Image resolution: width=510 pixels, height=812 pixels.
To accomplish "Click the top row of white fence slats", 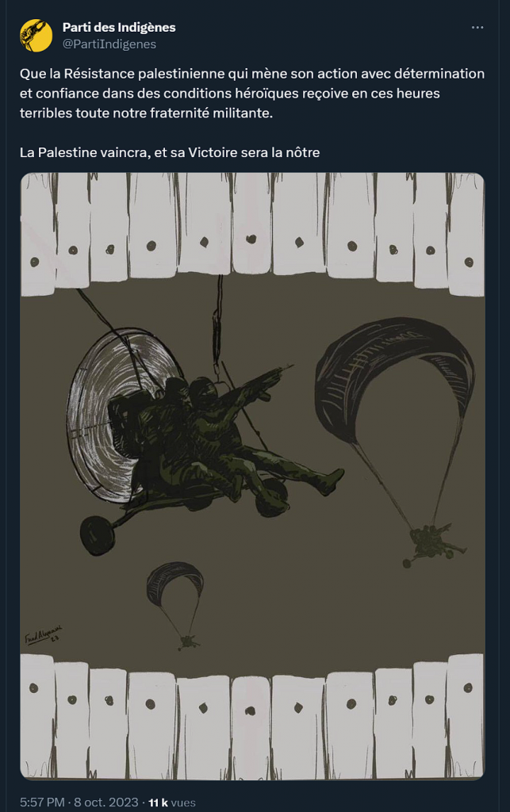I will pyautogui.click(x=253, y=233).
